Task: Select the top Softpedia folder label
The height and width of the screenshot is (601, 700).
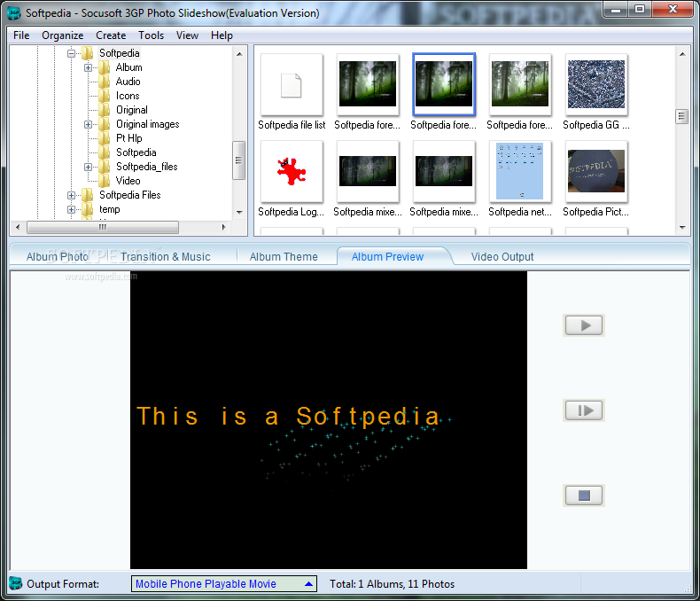Action: tap(120, 53)
